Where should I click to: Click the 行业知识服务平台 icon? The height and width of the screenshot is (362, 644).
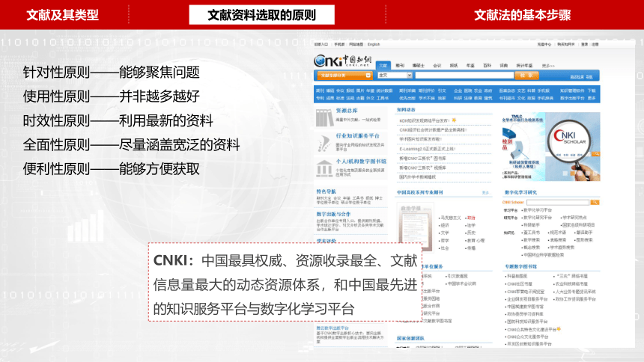coord(324,144)
